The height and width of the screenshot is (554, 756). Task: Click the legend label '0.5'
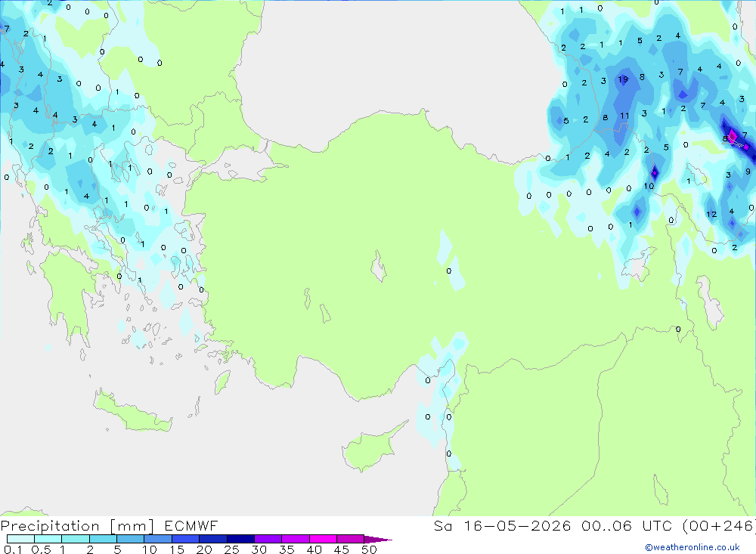[41, 549]
